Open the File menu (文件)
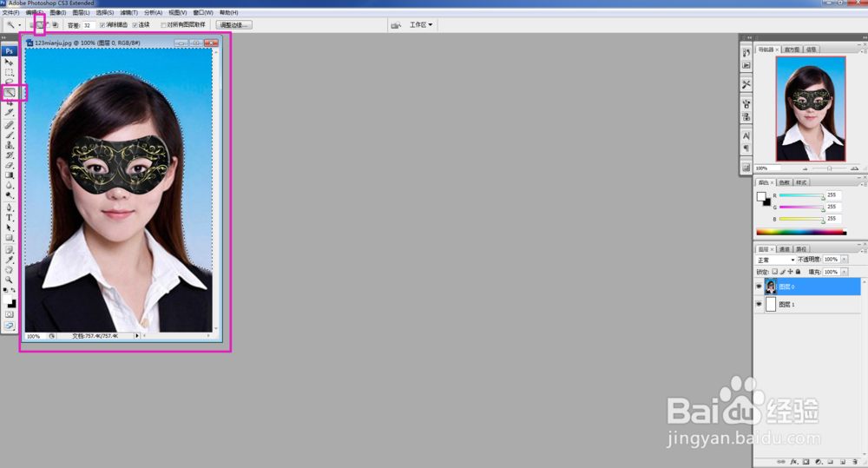 click(x=10, y=12)
